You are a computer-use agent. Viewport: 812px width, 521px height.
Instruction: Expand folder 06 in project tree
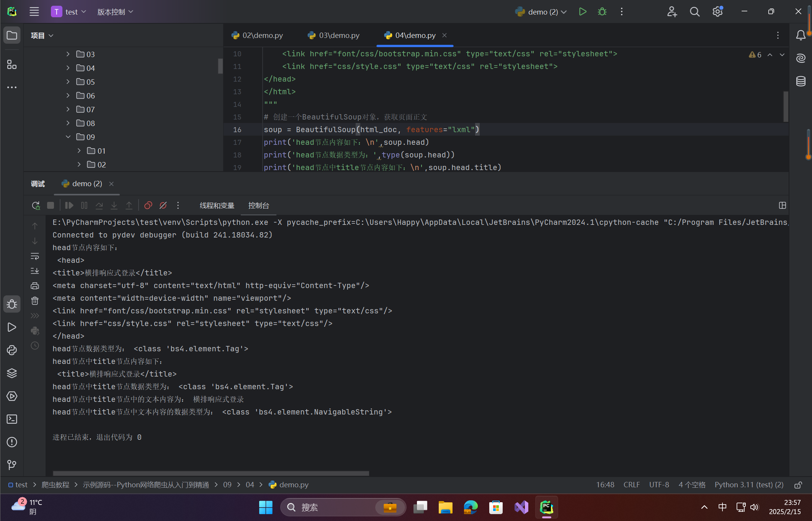click(x=68, y=96)
